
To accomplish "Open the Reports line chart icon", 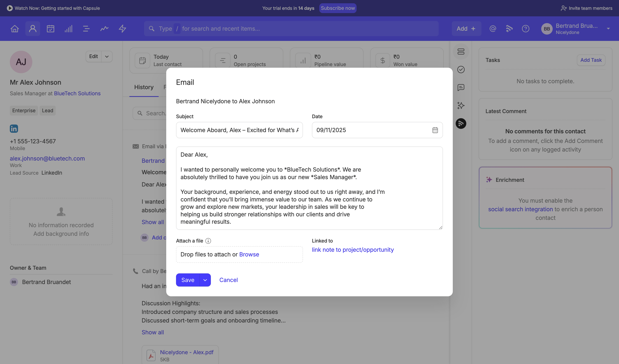I will pos(104,29).
